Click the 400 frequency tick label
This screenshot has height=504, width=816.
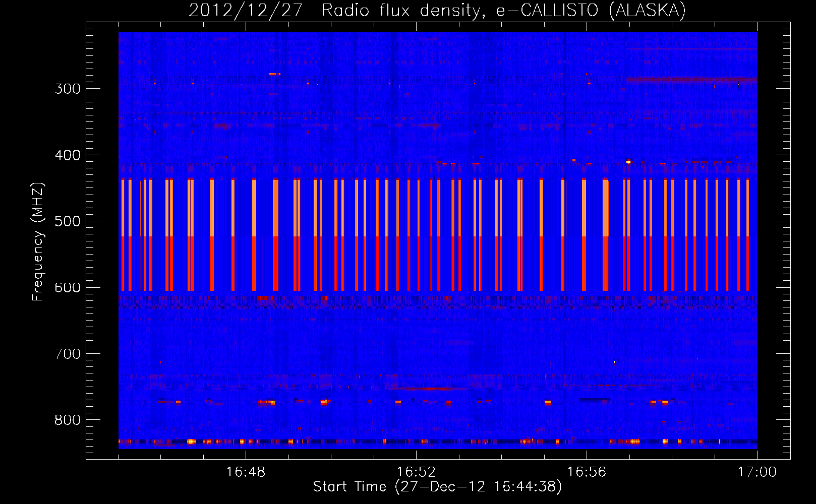click(x=68, y=155)
